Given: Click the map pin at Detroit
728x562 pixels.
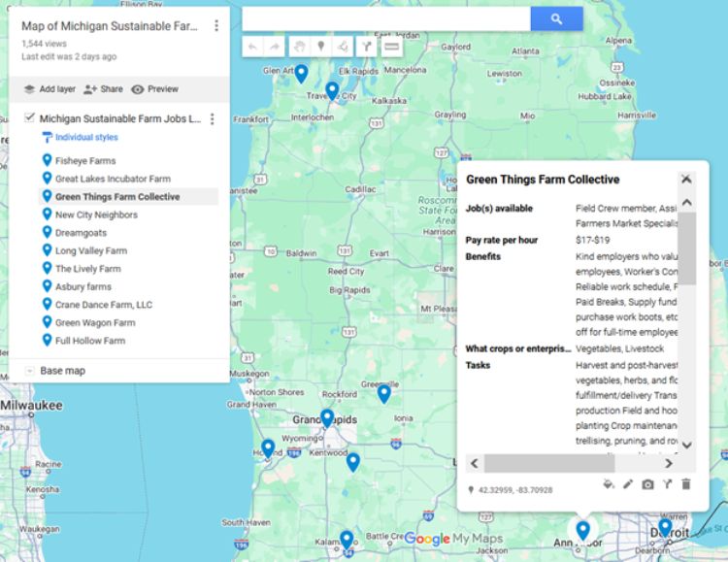Looking at the screenshot, I should point(665,528).
